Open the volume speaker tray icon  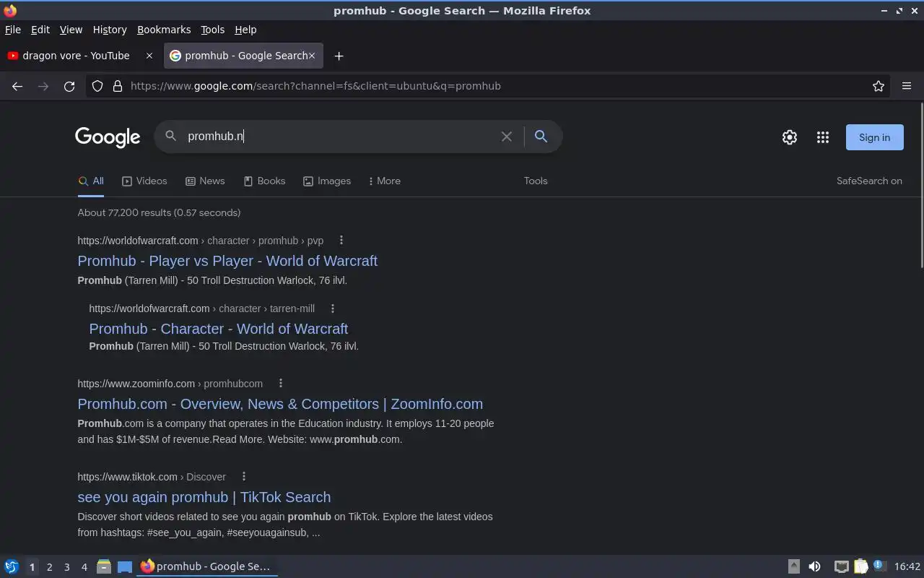(x=814, y=566)
